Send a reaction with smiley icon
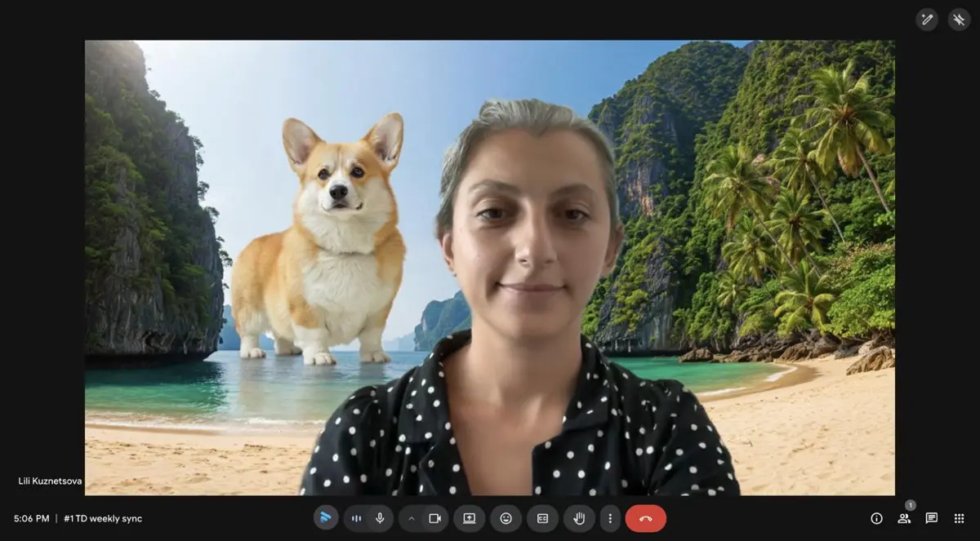980x541 pixels. tap(506, 518)
